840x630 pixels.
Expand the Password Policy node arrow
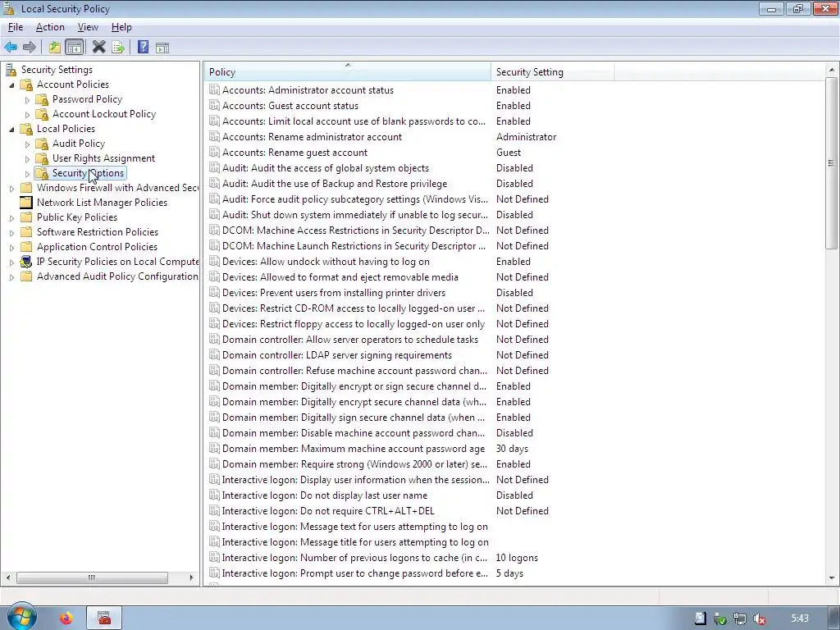27,99
